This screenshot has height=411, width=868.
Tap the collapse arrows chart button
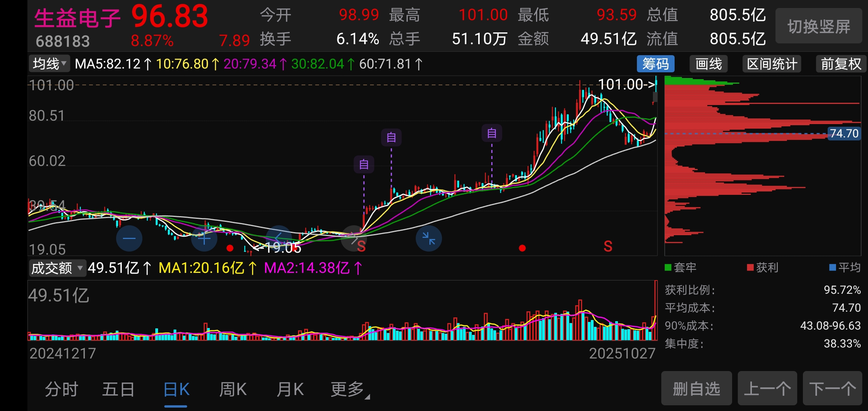[x=429, y=239]
